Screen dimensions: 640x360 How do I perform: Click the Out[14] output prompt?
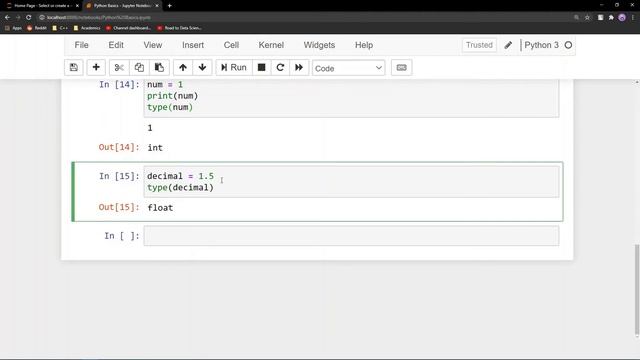coord(119,147)
